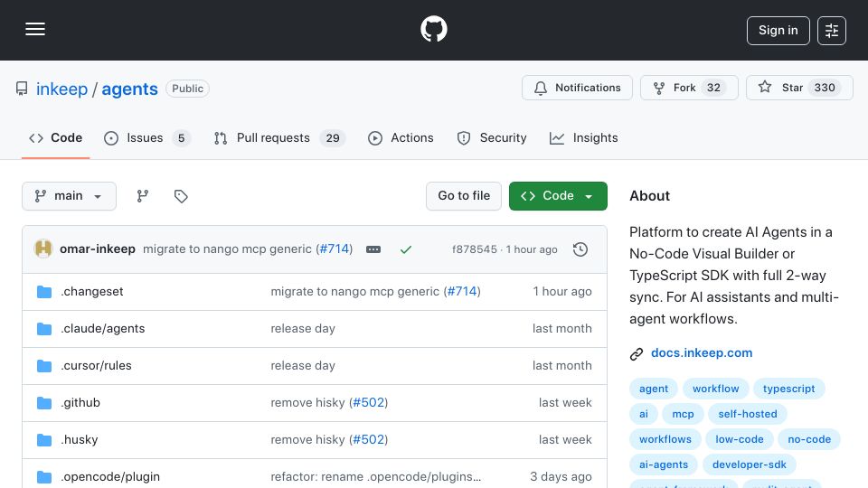Screen dimensions: 868x488
Task: Open #502 link in .husky row
Action: [369, 440]
